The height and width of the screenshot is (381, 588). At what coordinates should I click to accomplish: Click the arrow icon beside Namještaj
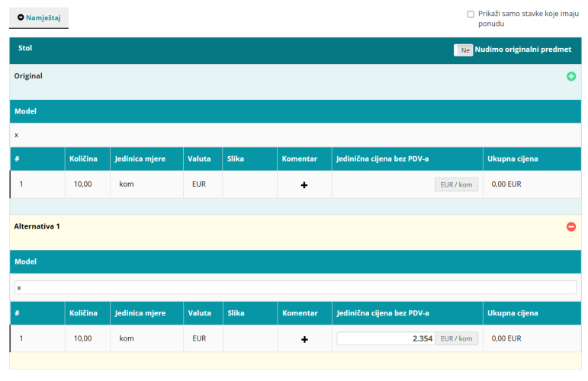(x=21, y=18)
